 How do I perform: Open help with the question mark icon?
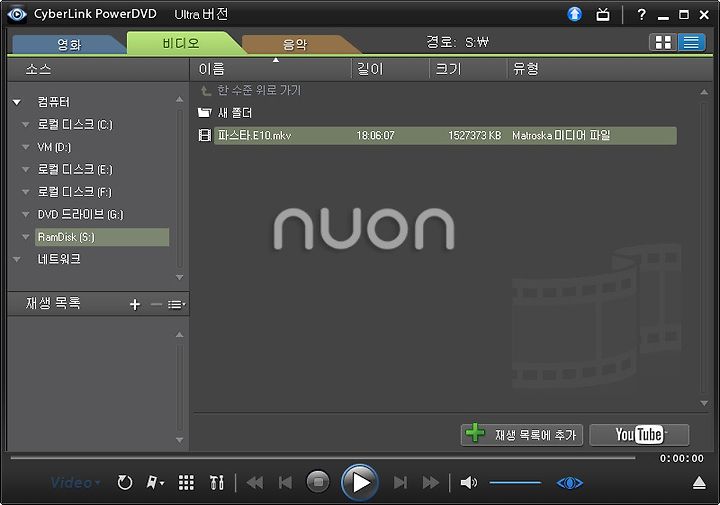[x=641, y=15]
